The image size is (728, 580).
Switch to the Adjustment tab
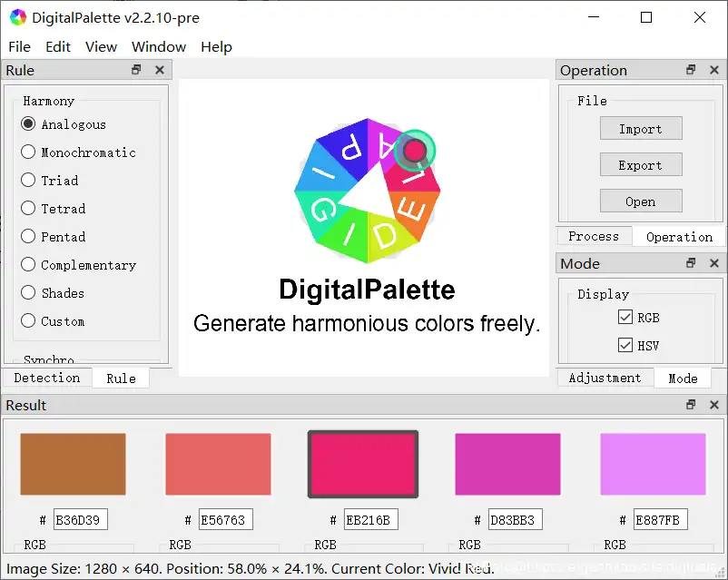(x=605, y=378)
